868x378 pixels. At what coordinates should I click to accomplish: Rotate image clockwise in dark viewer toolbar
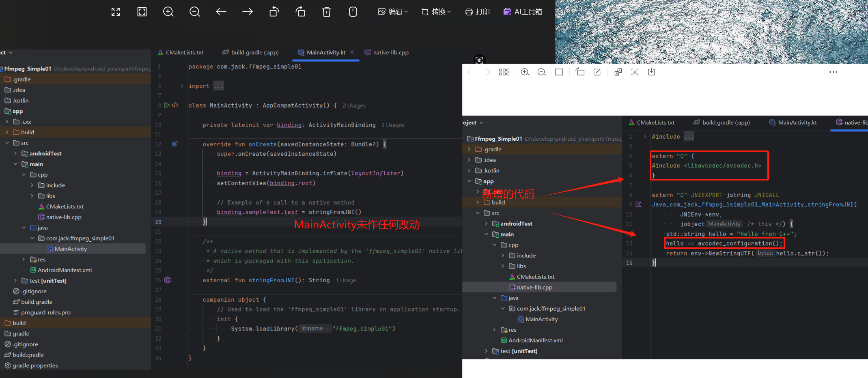300,12
